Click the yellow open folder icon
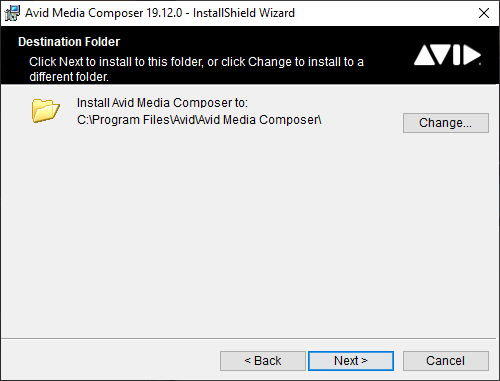The height and width of the screenshot is (381, 500). [46, 110]
